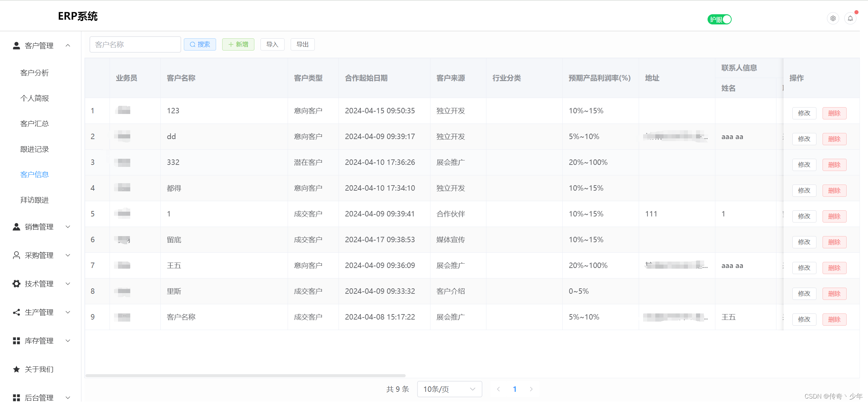The width and height of the screenshot is (868, 403).
Task: Click 删除 for customer 123
Action: 834,113
